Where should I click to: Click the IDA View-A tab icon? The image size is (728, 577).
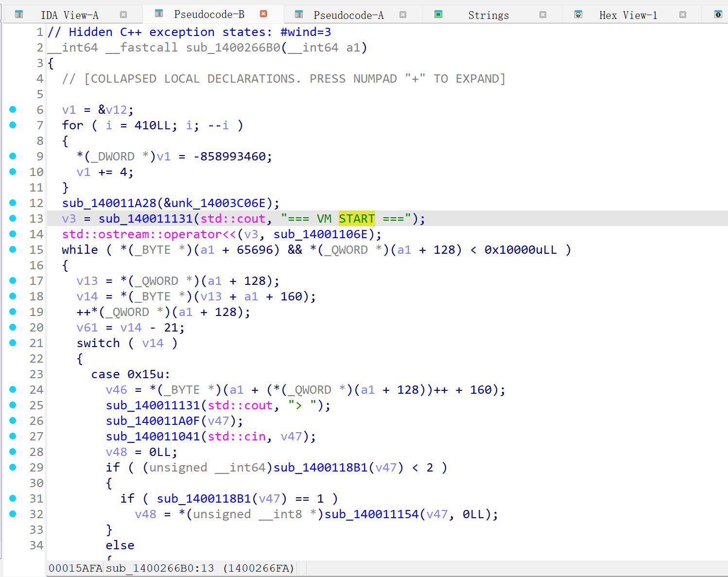(x=19, y=15)
